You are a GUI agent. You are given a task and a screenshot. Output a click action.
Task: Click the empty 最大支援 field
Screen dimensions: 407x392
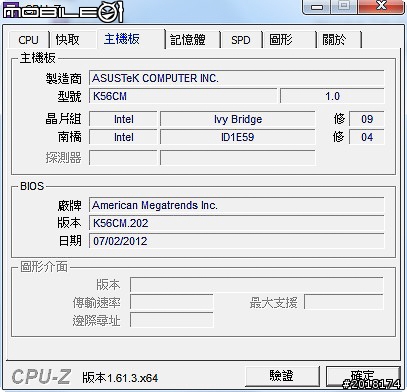pyautogui.click(x=344, y=303)
